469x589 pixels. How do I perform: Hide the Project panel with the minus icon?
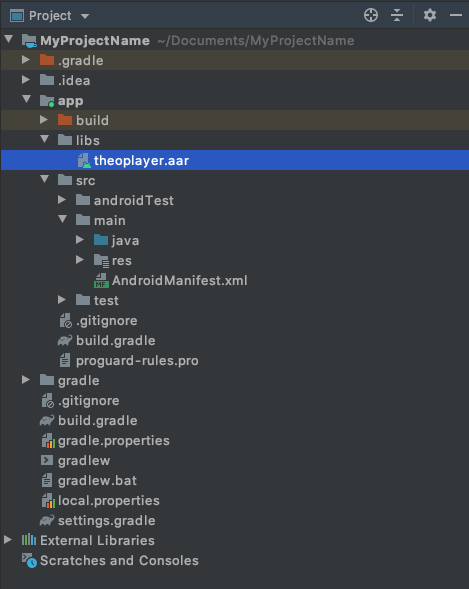coord(456,15)
